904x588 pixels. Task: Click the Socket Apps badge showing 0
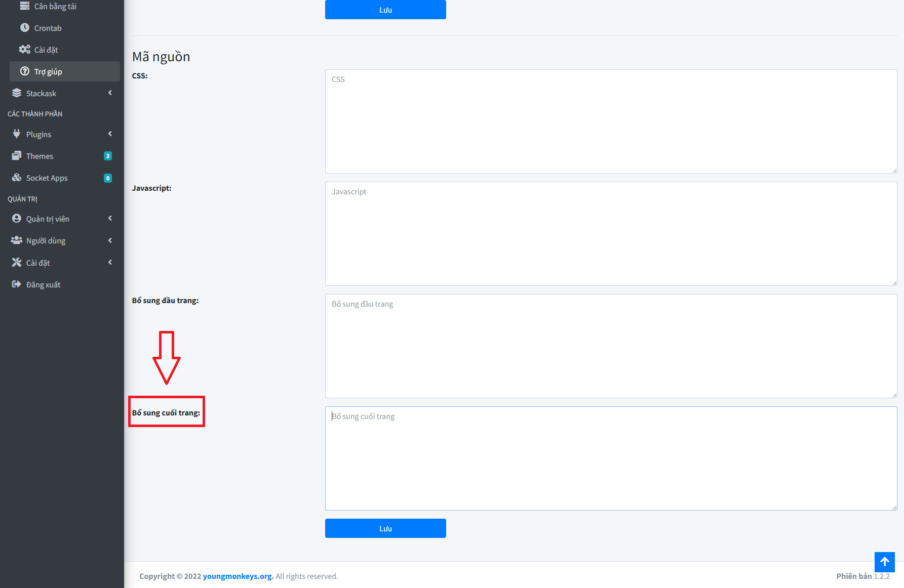tap(108, 178)
